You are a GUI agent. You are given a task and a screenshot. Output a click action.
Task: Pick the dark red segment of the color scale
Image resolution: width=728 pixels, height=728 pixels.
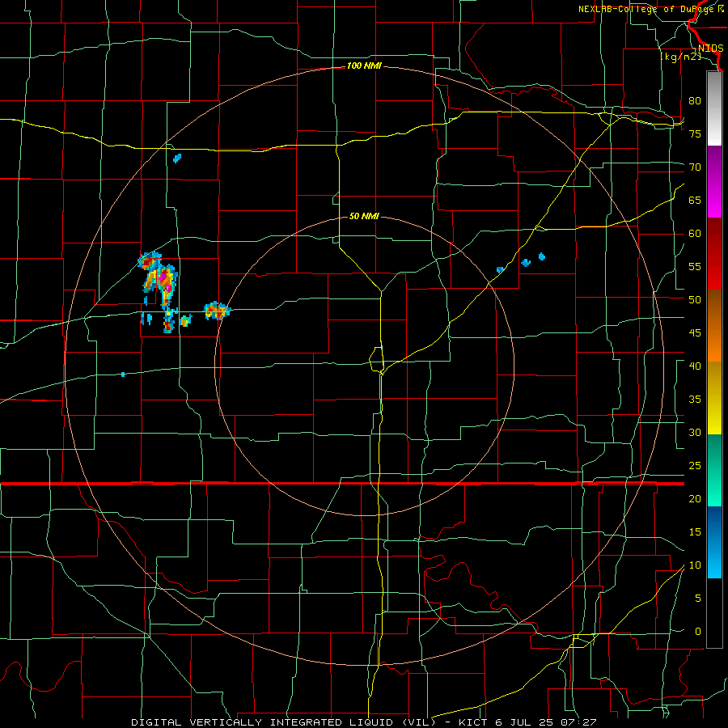click(714, 253)
